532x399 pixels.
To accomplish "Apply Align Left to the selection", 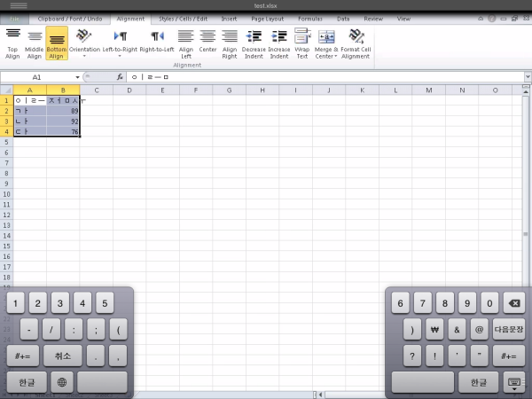I will (186, 43).
